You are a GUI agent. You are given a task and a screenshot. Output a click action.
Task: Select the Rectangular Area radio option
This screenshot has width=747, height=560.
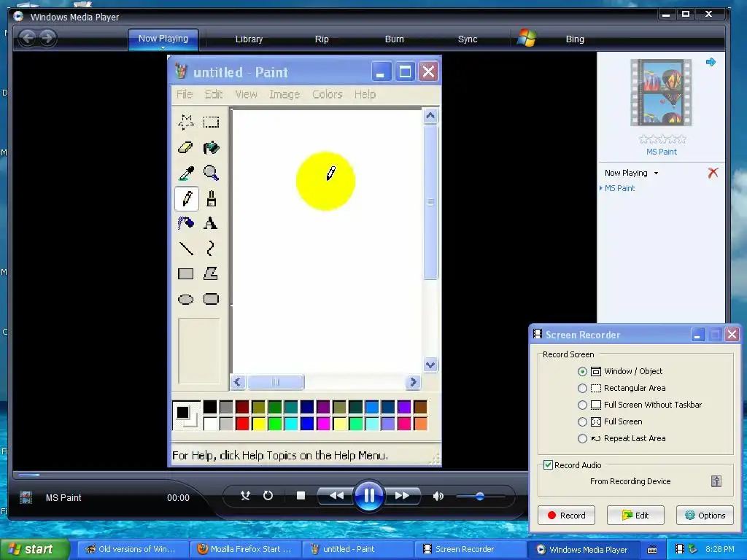pos(582,388)
